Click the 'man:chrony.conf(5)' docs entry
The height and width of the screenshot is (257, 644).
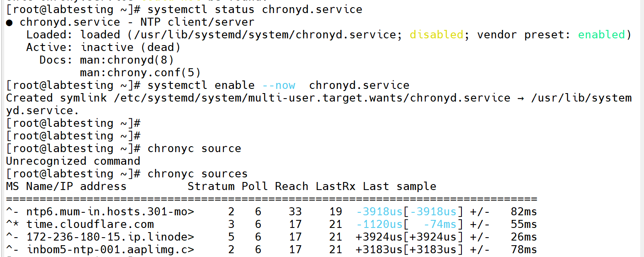(140, 72)
